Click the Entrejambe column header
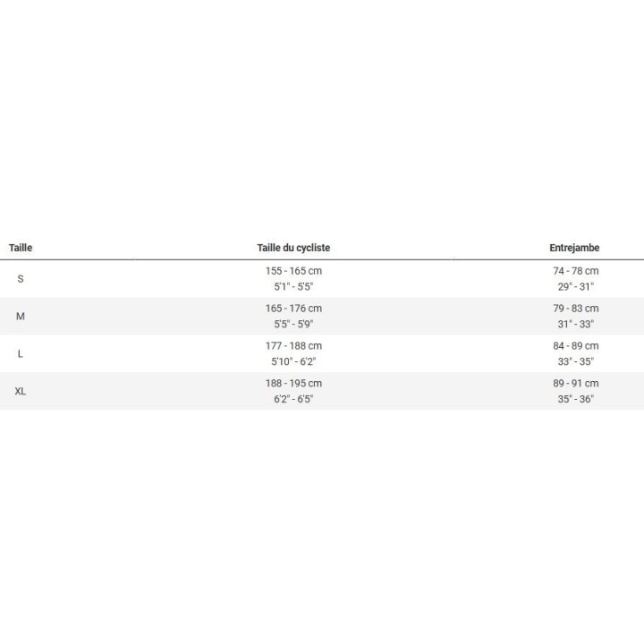This screenshot has height=644, width=644. coord(574,248)
